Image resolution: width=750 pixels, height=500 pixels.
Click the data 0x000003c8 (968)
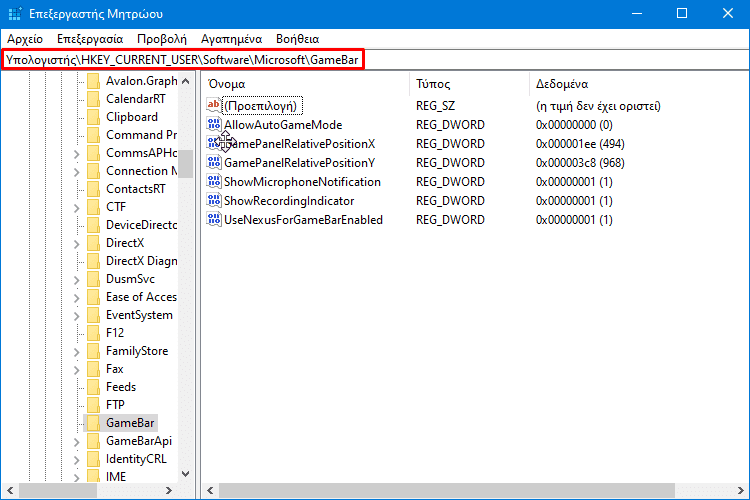click(580, 163)
